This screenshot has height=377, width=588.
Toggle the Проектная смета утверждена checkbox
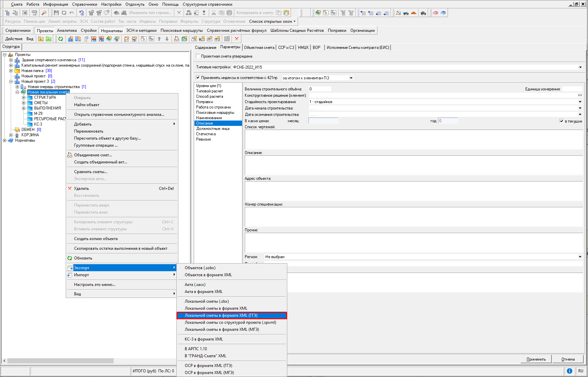point(198,56)
